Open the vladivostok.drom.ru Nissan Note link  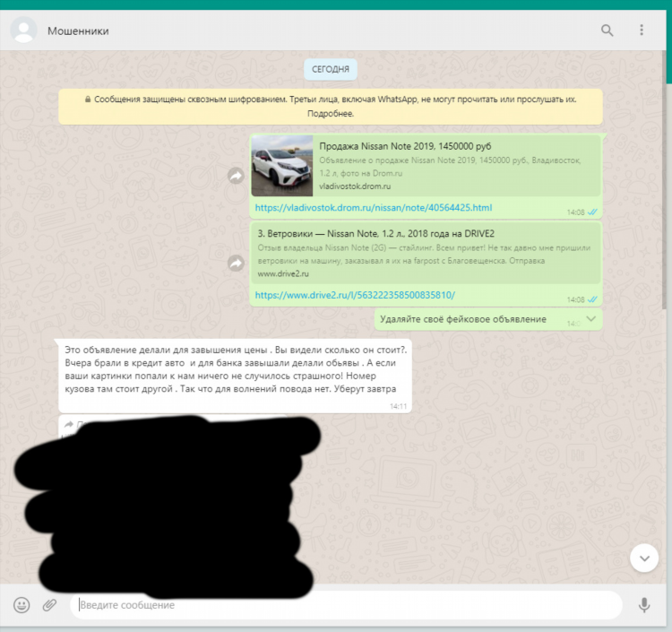point(374,208)
